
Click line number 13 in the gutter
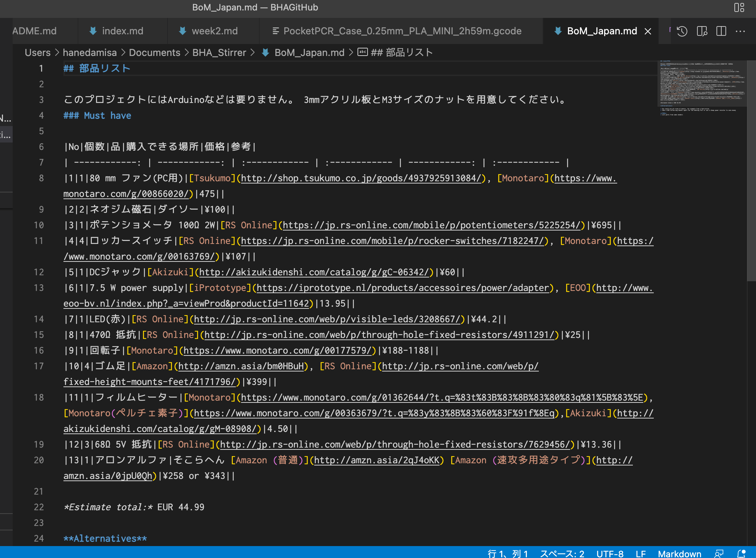pos(39,288)
